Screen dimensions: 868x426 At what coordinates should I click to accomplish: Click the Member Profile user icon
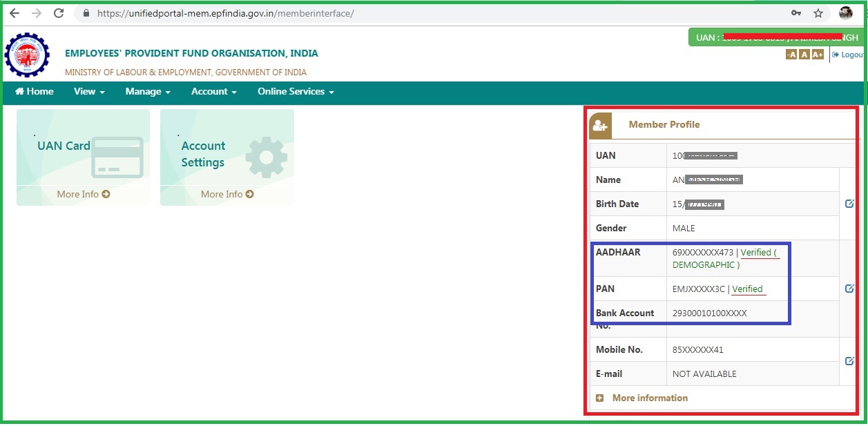coord(600,126)
